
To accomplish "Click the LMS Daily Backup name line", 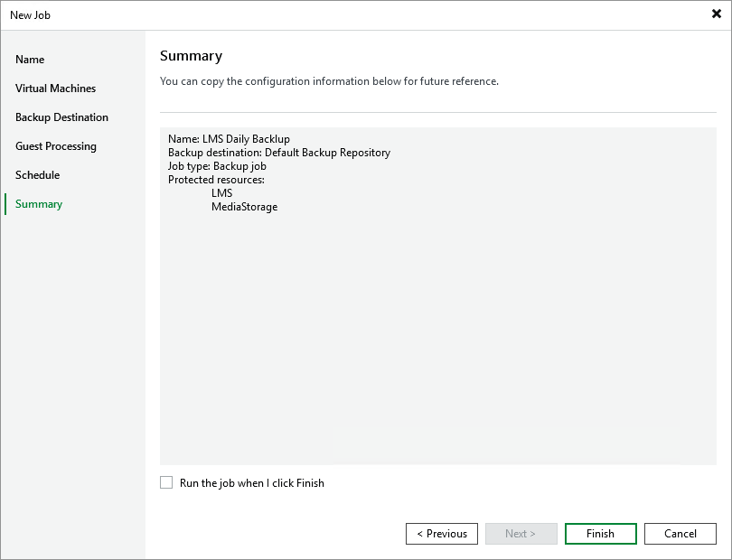I will 230,139.
